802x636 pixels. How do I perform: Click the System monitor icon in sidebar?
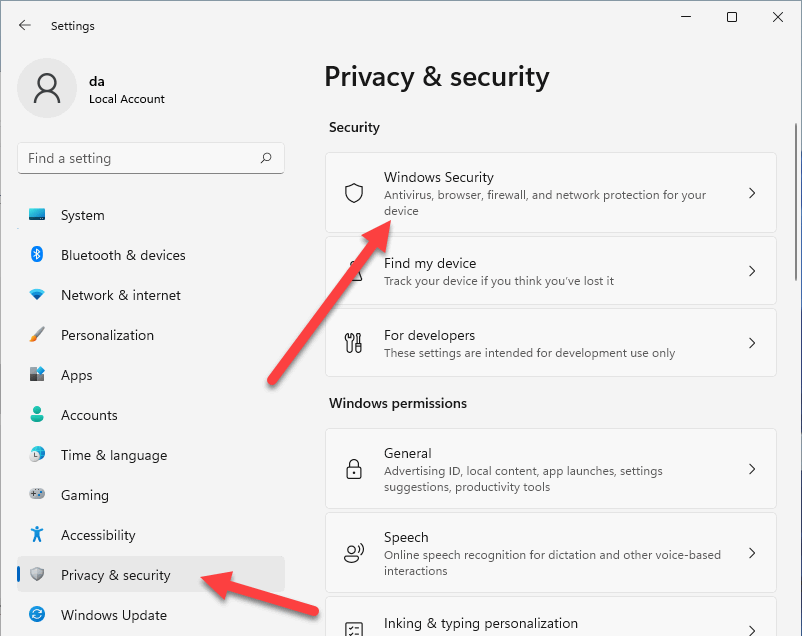[x=37, y=214]
